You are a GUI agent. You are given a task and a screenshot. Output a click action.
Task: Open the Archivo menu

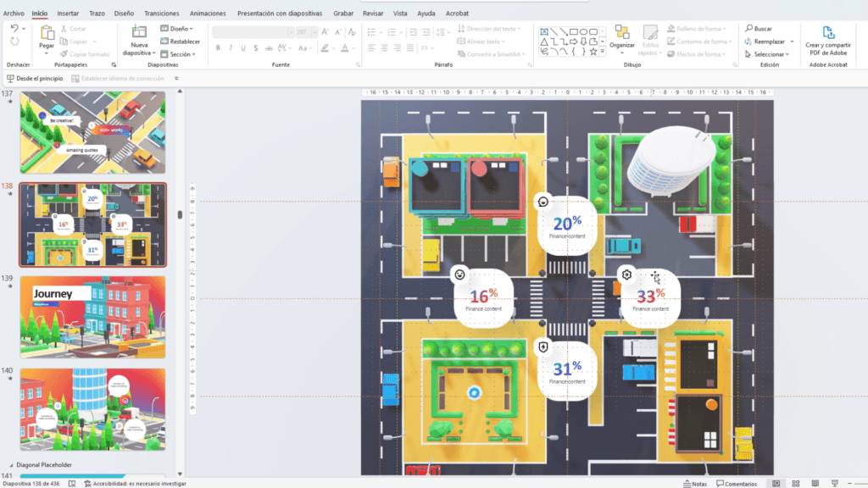(x=14, y=14)
